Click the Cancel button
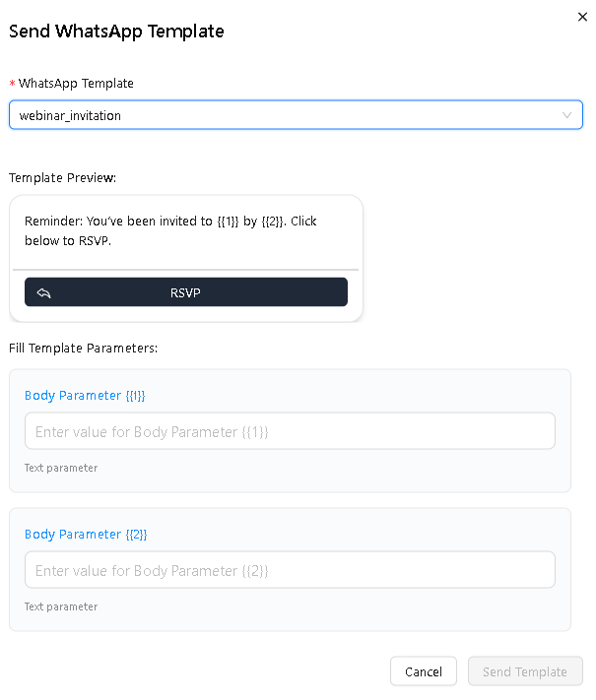 tap(424, 671)
